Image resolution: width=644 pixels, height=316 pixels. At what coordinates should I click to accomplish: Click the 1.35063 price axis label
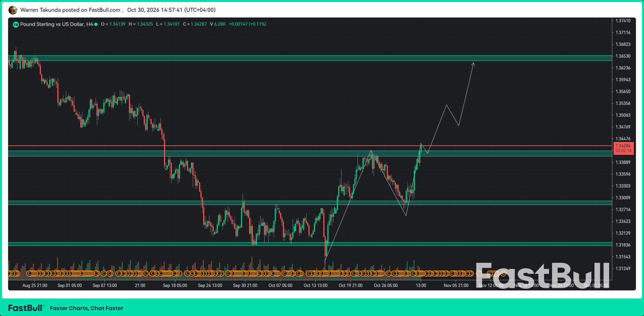pyautogui.click(x=623, y=115)
